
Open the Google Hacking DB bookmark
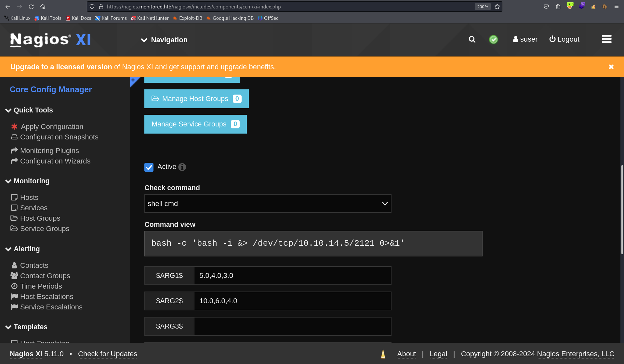(230, 18)
